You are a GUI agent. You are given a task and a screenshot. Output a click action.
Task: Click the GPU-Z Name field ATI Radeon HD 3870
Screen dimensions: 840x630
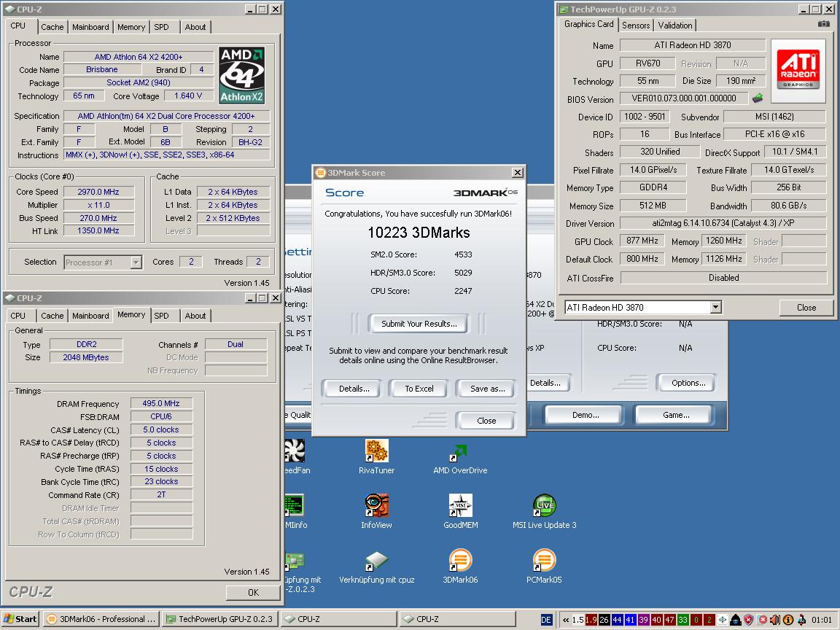[693, 45]
